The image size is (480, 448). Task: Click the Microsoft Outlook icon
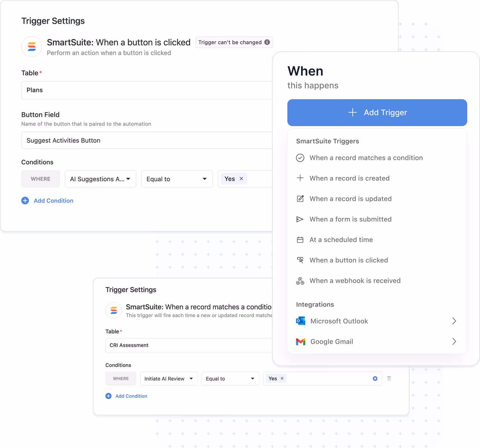click(x=301, y=321)
